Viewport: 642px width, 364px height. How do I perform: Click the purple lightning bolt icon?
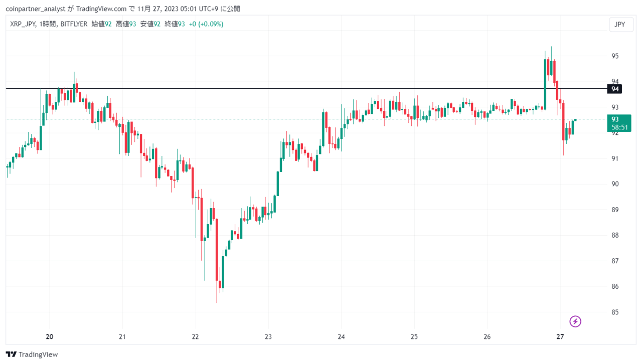coord(575,321)
